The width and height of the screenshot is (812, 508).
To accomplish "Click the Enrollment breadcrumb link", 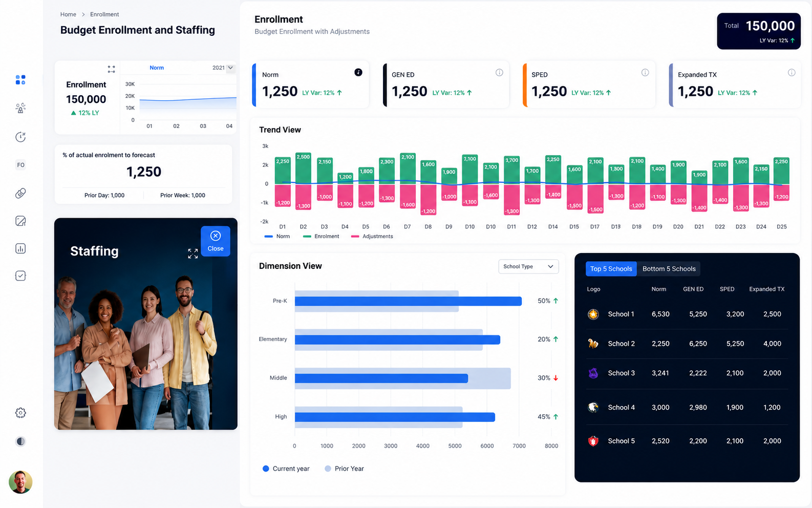I will pyautogui.click(x=104, y=14).
